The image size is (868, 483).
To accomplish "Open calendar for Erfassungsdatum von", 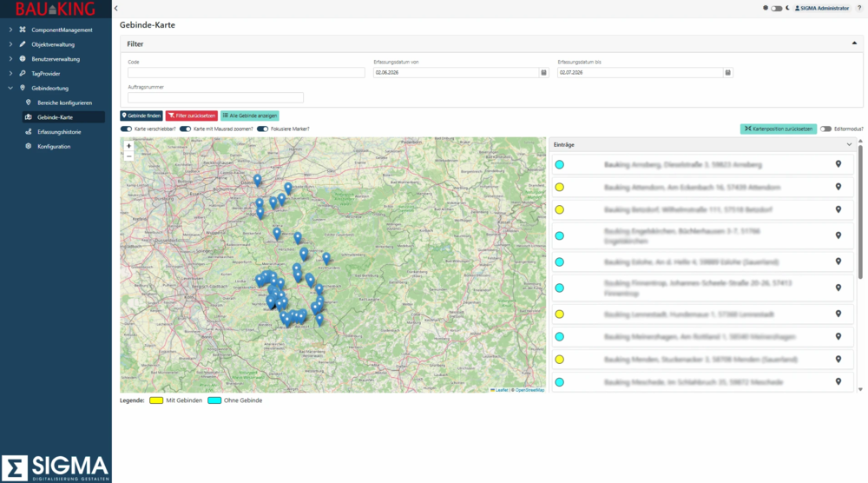I will [x=543, y=73].
